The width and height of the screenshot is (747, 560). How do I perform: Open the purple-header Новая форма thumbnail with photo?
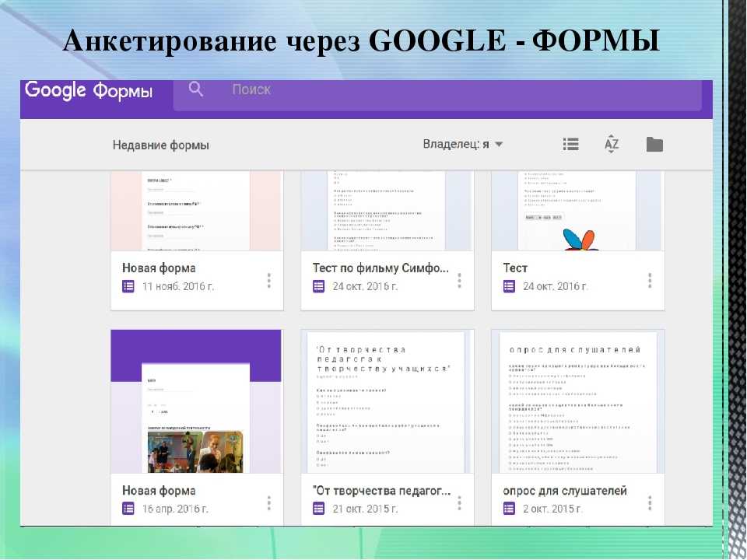[x=197, y=401]
